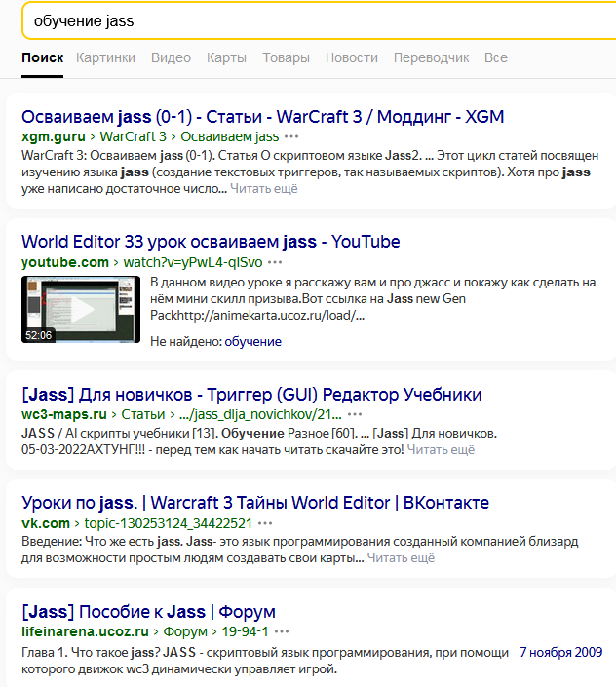Select the Поиск tab

[x=43, y=57]
